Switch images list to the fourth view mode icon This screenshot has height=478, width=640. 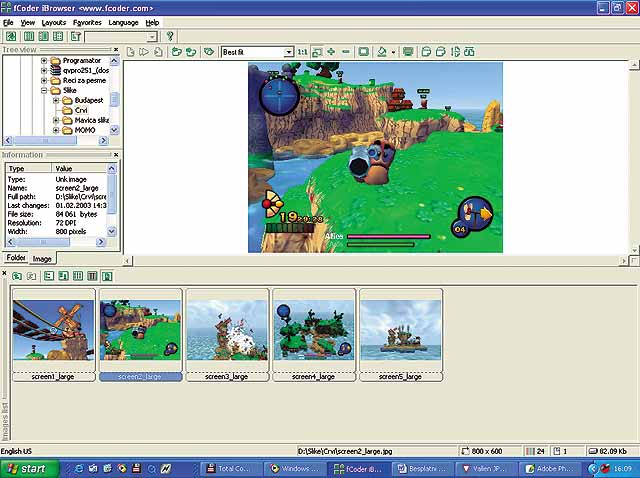[x=92, y=276]
